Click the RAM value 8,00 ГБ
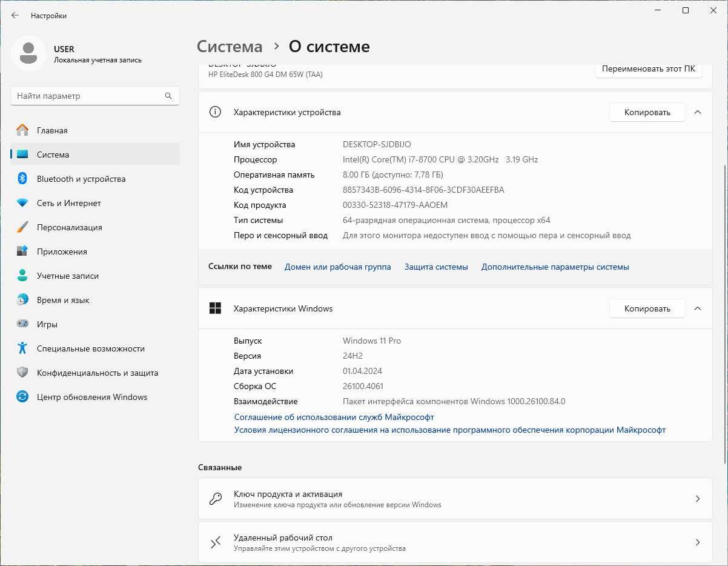 [392, 175]
